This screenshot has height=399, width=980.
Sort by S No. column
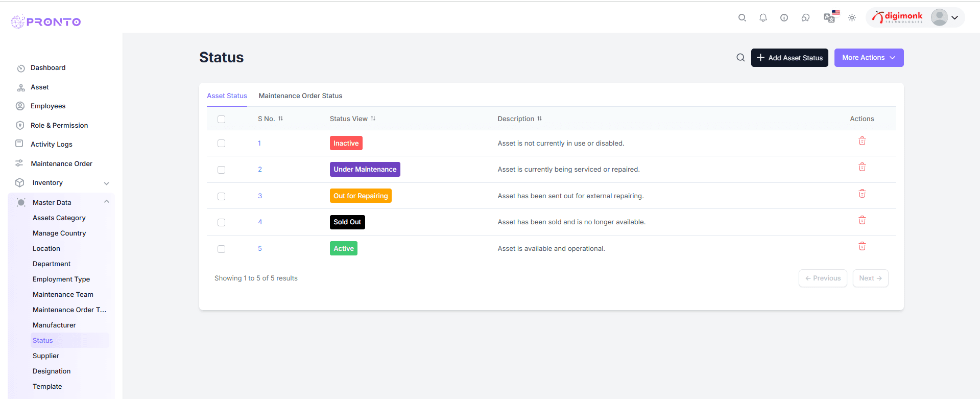(x=280, y=119)
